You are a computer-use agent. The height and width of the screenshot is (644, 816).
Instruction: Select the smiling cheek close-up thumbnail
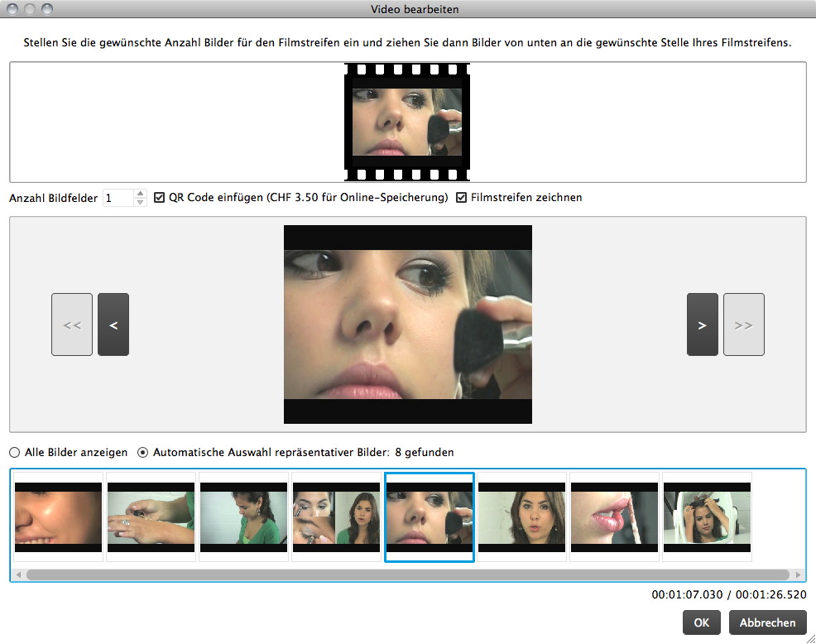(58, 517)
